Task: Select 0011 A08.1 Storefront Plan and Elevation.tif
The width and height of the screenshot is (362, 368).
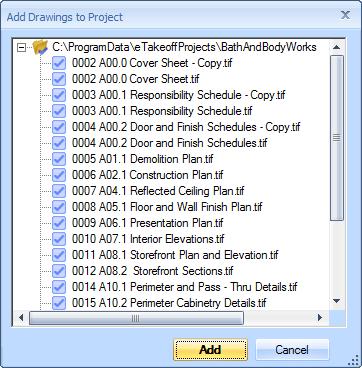Action: coord(175,255)
